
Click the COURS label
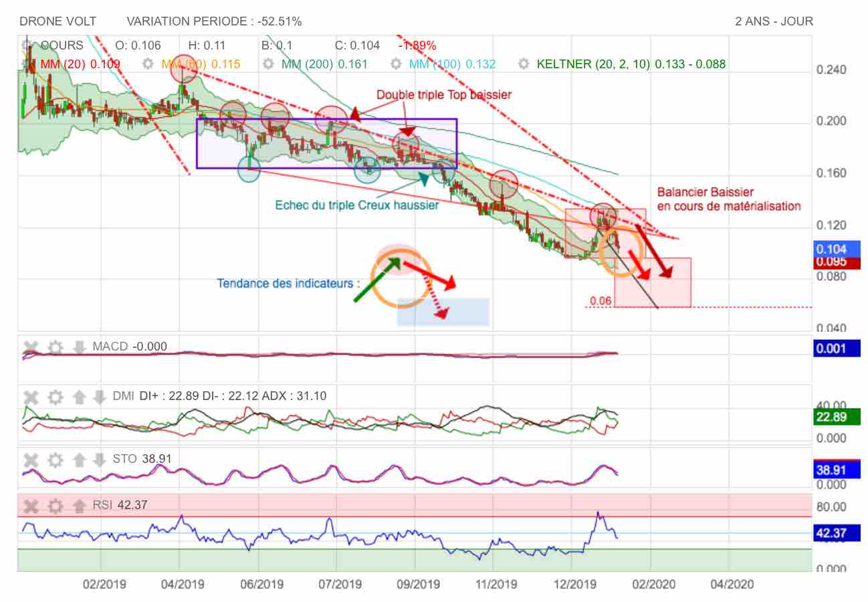[x=62, y=45]
